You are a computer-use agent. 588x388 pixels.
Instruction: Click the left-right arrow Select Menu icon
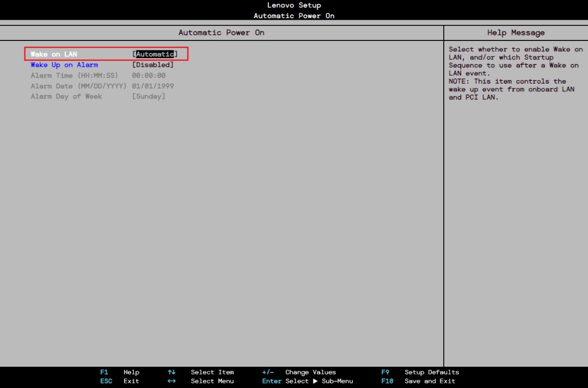[x=171, y=381]
